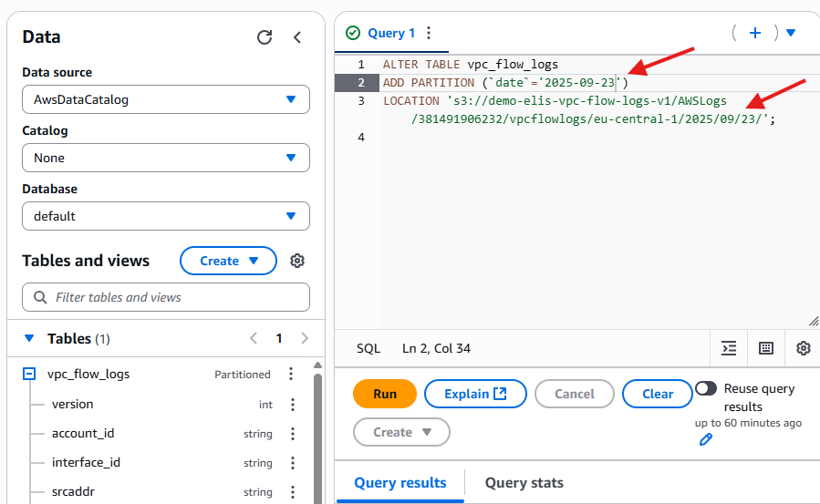Viewport: 820px width, 504px height.
Task: Open Query 1 tab options menu
Action: coord(430,33)
